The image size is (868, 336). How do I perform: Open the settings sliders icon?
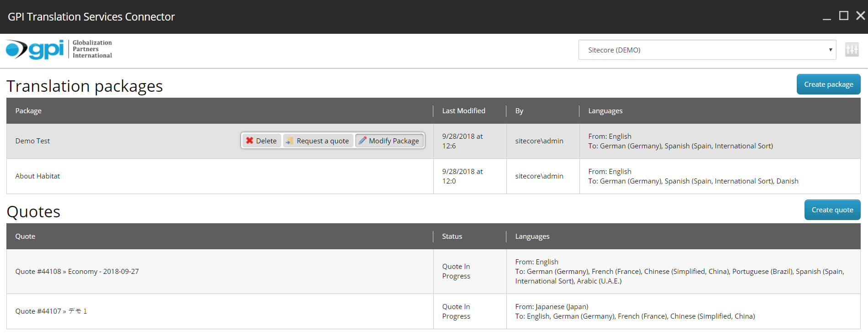tap(852, 50)
